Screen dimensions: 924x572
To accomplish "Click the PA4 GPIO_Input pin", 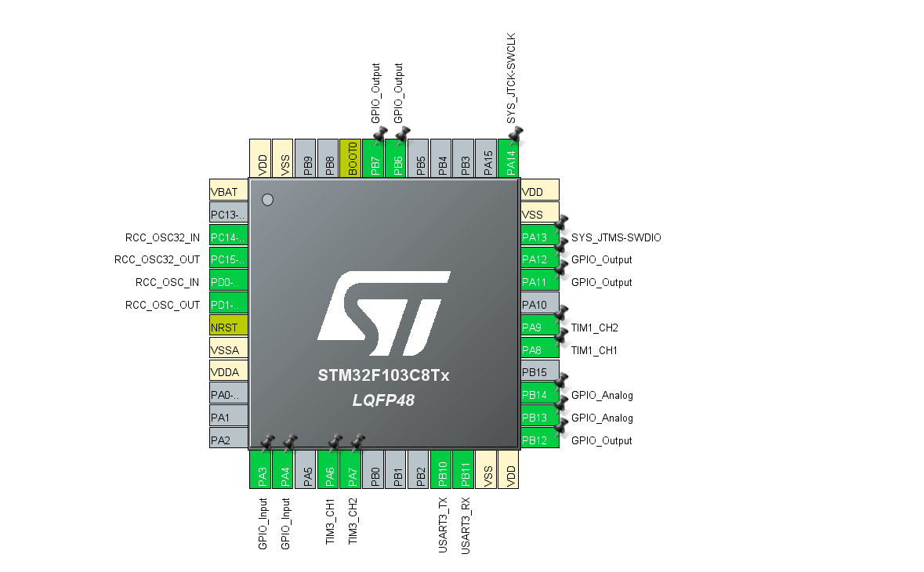I will (284, 469).
